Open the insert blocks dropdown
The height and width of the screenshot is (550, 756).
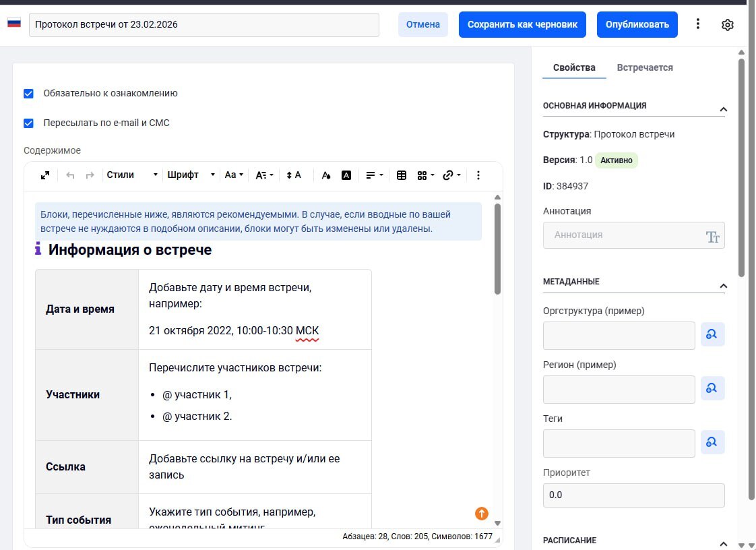click(426, 175)
